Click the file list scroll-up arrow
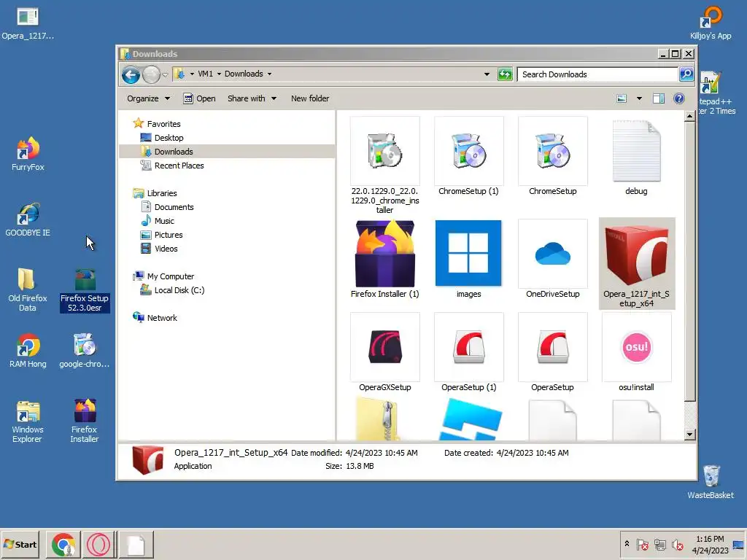This screenshot has height=560, width=747. tap(689, 116)
